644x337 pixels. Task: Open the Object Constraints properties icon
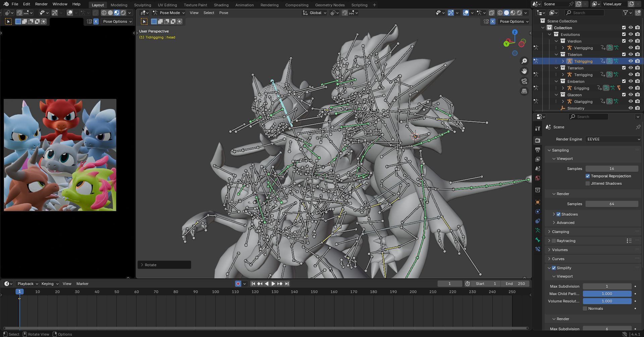pos(538,221)
